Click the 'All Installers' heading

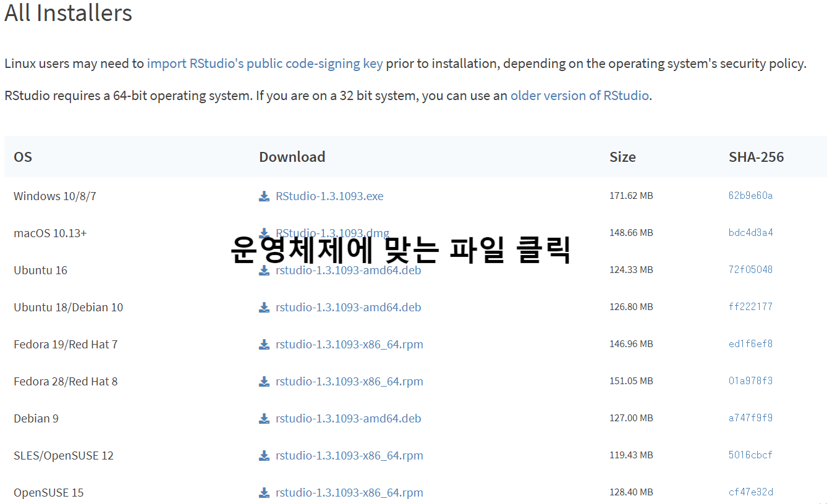click(68, 13)
